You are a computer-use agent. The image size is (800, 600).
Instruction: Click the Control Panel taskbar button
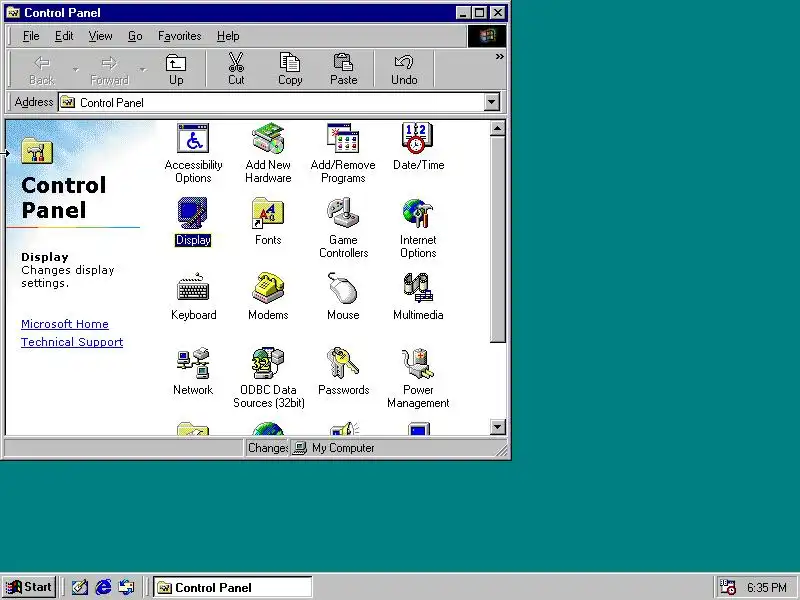233,587
